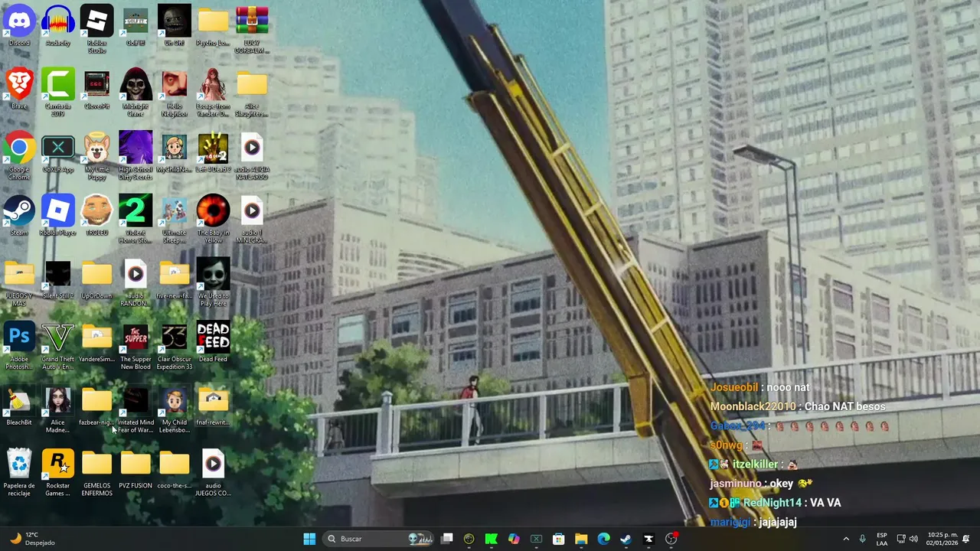
Task: Open Steam from the taskbar
Action: pos(626,539)
